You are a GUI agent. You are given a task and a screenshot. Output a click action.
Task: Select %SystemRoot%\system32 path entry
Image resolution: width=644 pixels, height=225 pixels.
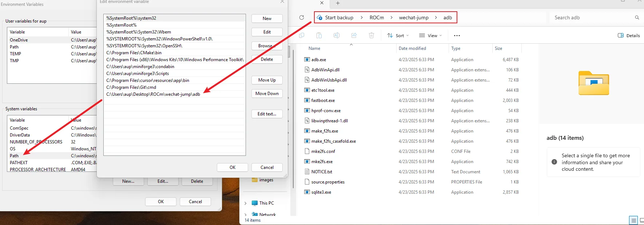point(175,18)
